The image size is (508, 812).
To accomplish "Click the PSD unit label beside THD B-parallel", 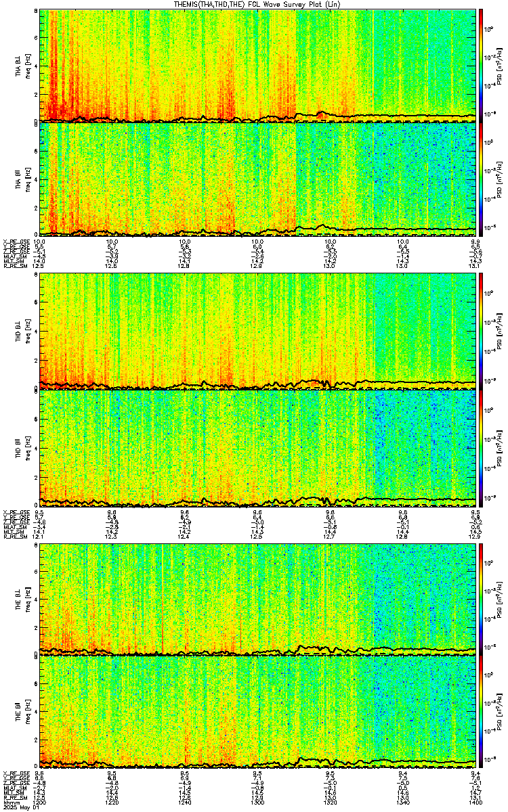I will pyautogui.click(x=499, y=448).
